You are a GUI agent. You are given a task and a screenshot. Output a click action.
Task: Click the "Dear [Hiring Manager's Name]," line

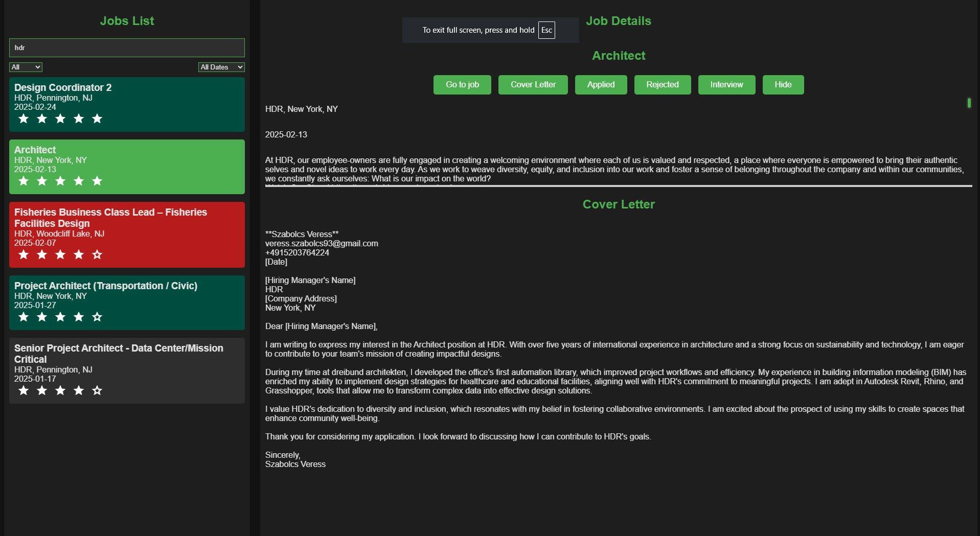pos(321,326)
